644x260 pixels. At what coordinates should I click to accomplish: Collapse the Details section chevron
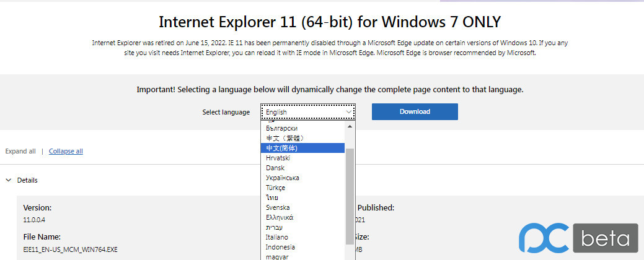click(x=8, y=180)
